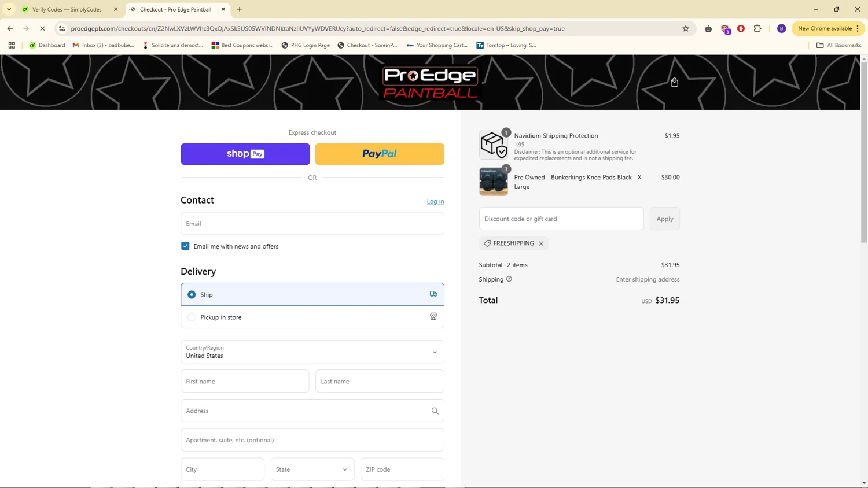This screenshot has width=868, height=488.
Task: Click the Navidium Shipping Protection thumbnail
Action: pos(494,145)
